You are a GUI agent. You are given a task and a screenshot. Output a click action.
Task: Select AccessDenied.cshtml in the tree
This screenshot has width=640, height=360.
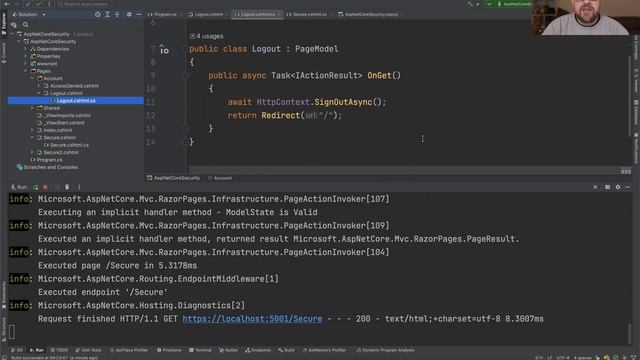(x=74, y=86)
